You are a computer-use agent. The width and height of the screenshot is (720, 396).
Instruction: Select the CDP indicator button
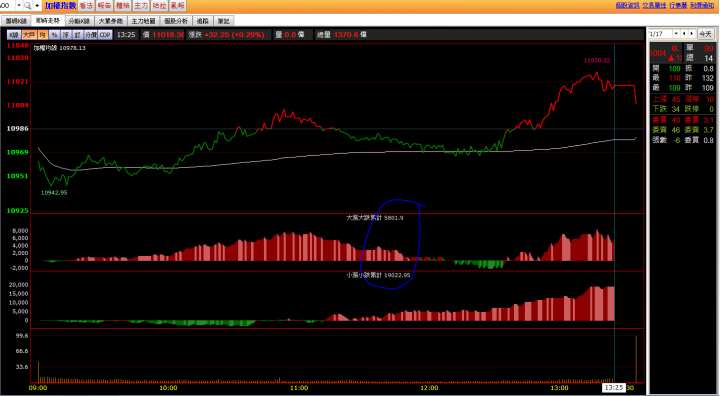click(105, 35)
